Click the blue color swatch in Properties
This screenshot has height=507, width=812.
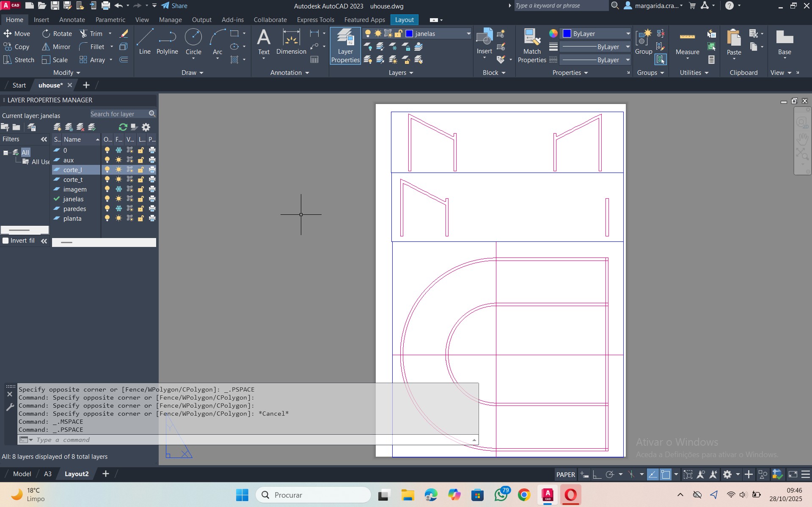(567, 33)
